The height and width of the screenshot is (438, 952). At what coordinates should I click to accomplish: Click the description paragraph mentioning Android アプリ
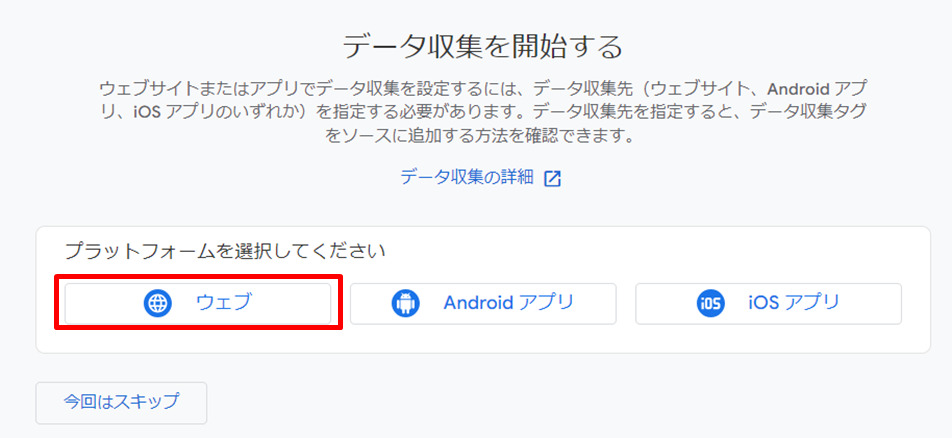[483, 112]
